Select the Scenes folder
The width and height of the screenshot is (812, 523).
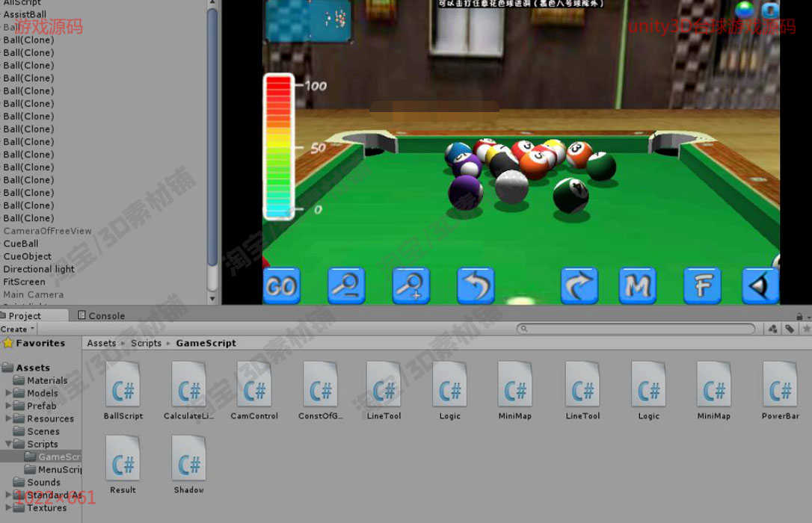(36, 431)
